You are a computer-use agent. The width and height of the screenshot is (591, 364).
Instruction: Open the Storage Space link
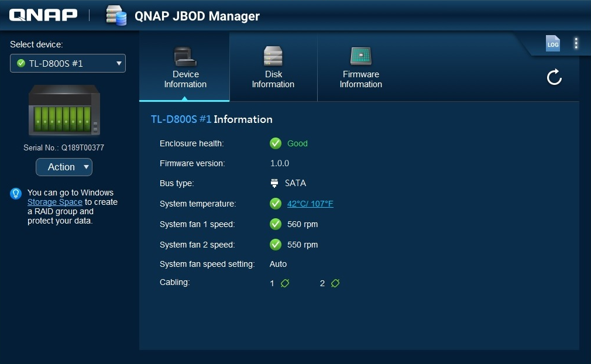(55, 202)
